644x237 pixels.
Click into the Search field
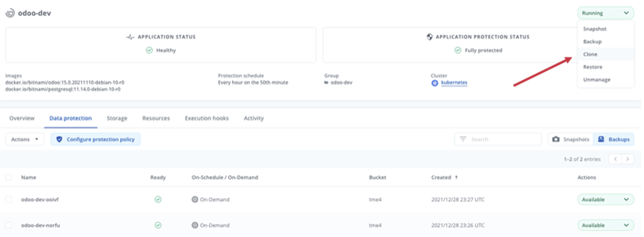498,139
